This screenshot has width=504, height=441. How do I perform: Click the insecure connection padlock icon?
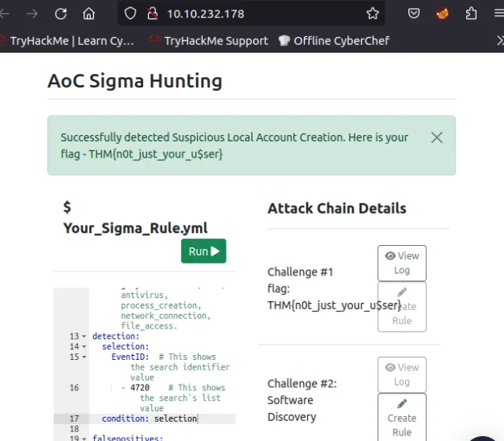click(x=152, y=14)
